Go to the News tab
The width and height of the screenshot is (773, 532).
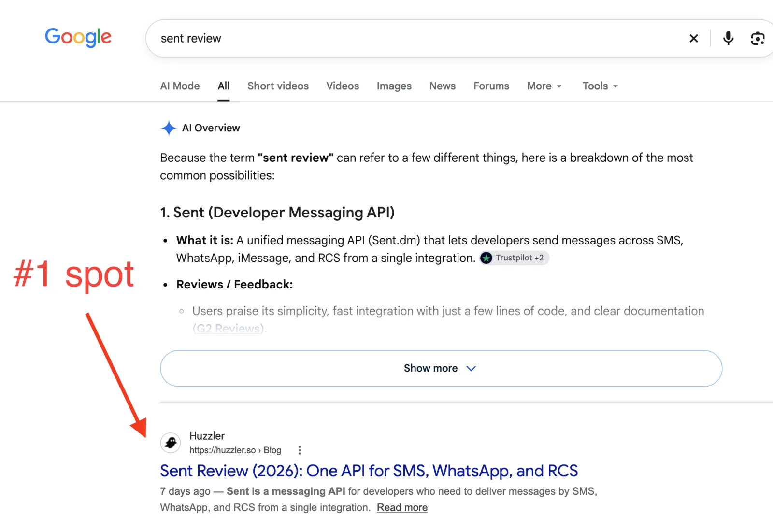[x=443, y=86]
